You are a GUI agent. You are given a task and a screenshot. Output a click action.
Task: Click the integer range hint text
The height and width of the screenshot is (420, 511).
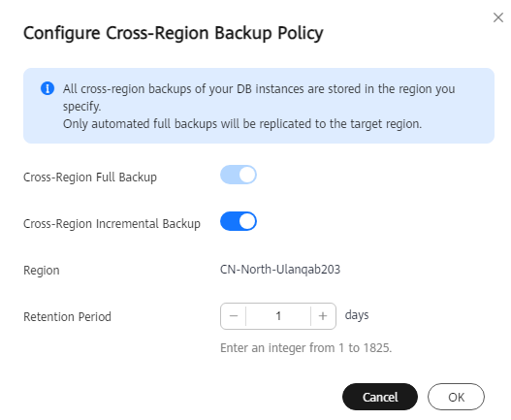[x=306, y=348]
